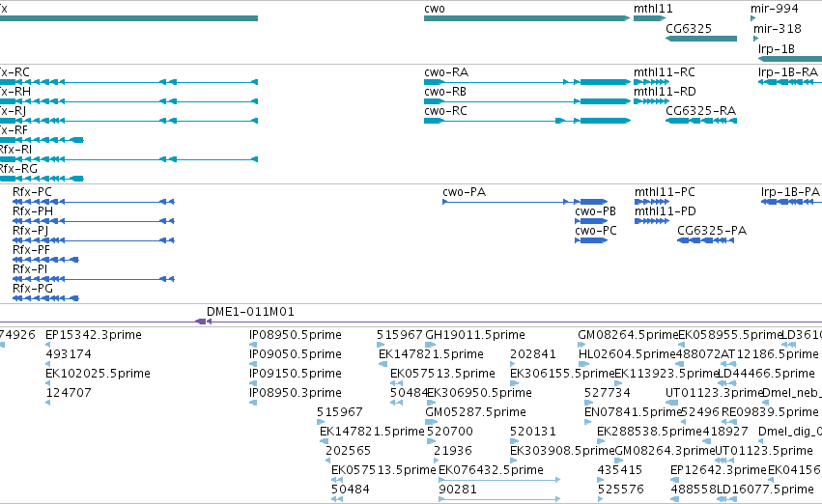822x504 pixels.
Task: Select the EN07841.5prime EST
Action: tap(634, 412)
